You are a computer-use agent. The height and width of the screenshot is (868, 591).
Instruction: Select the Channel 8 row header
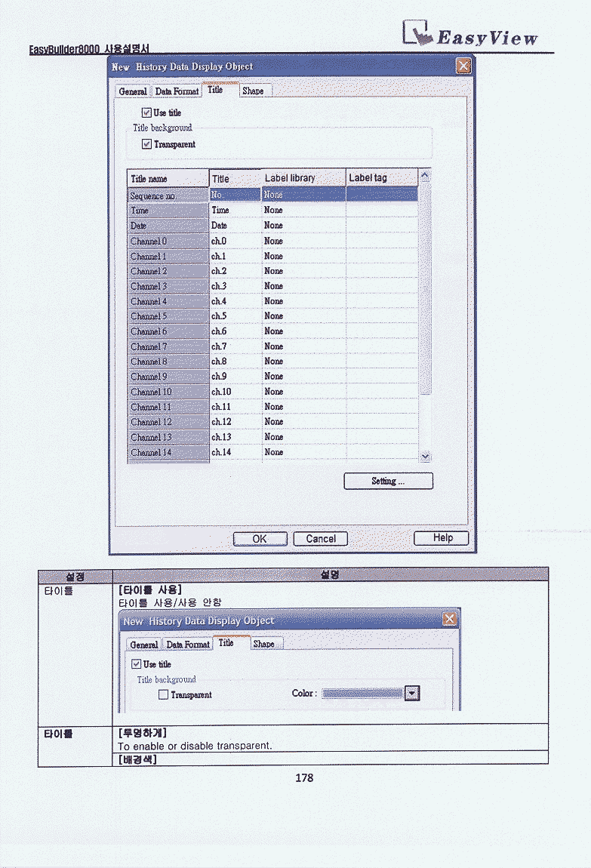click(168, 362)
